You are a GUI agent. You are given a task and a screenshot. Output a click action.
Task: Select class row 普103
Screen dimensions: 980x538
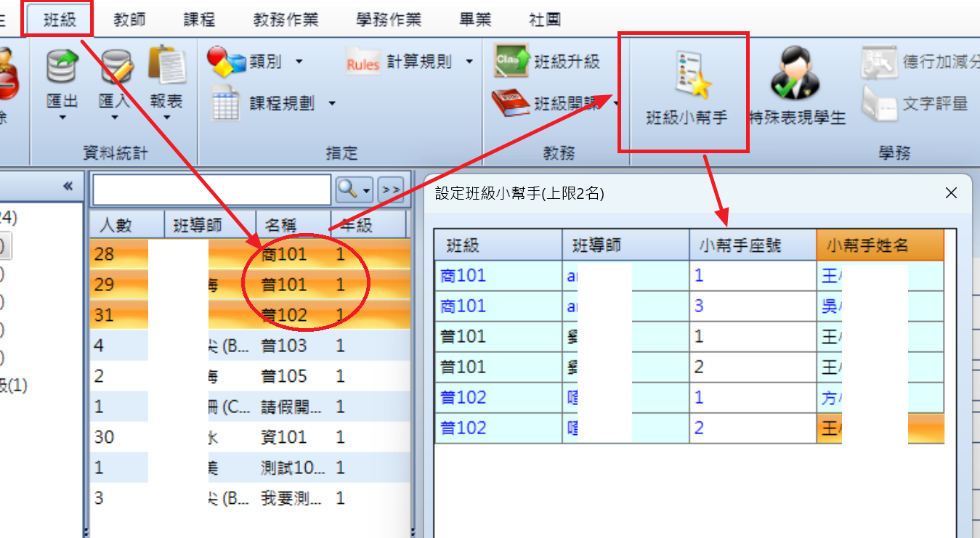(x=248, y=346)
